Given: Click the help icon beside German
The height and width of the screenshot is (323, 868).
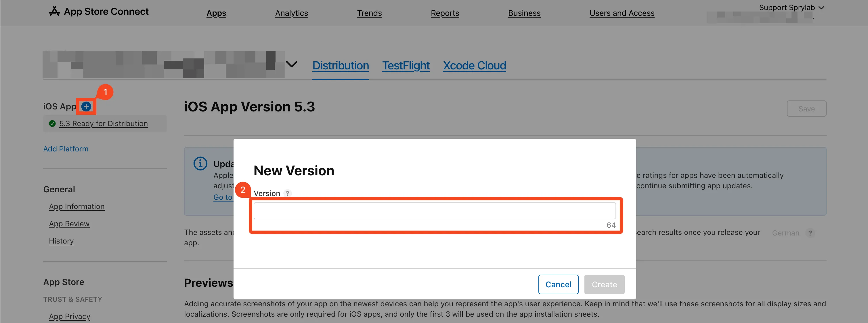Looking at the screenshot, I should [x=810, y=233].
